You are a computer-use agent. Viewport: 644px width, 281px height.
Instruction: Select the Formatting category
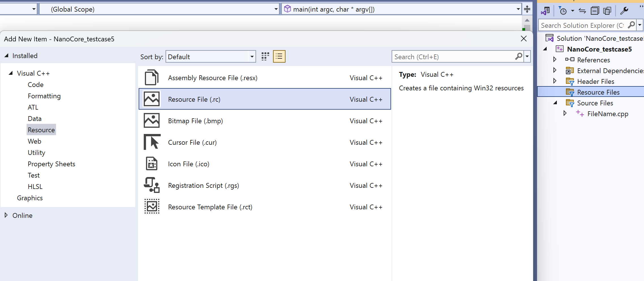click(x=44, y=96)
